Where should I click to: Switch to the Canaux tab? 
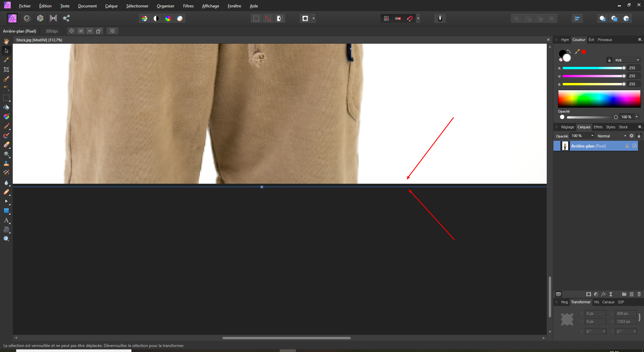[608, 302]
